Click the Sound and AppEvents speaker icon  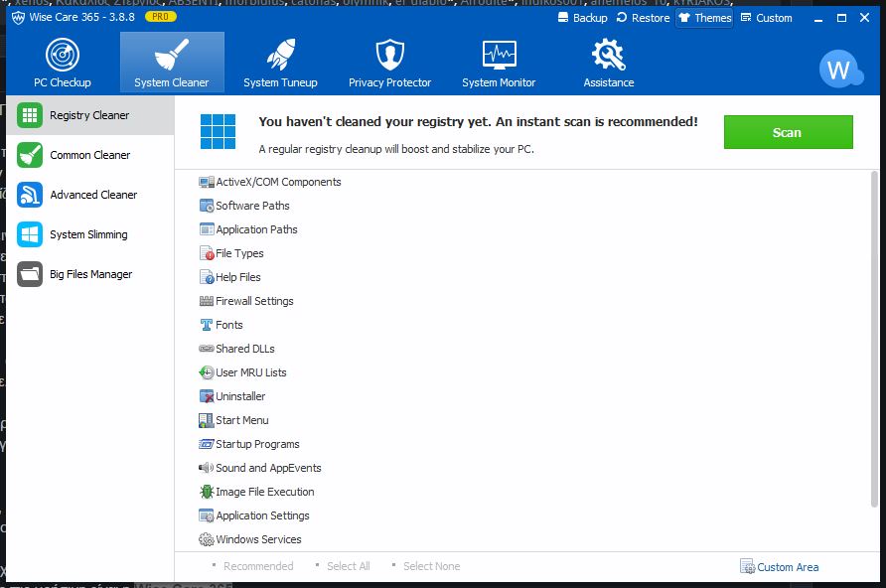pos(207,468)
